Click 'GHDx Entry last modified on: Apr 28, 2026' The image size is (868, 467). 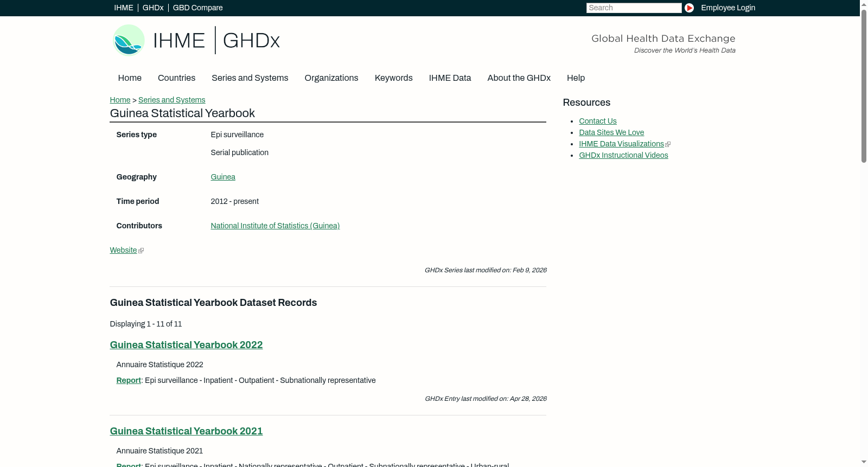(486, 399)
